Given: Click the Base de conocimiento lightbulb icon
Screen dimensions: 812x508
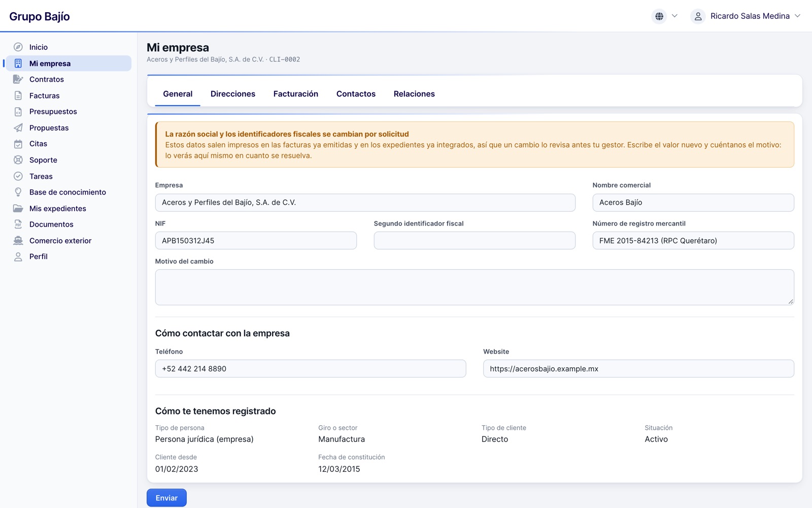Looking at the screenshot, I should [x=18, y=192].
